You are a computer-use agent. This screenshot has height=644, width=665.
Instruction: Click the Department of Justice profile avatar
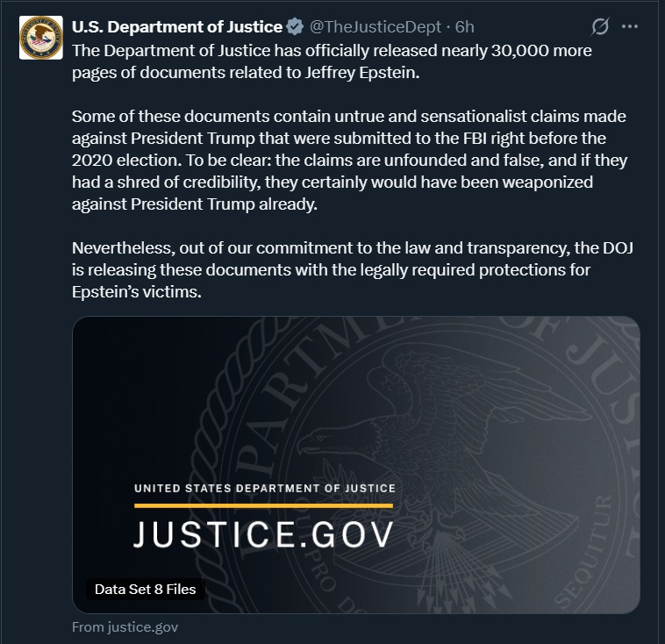(40, 38)
